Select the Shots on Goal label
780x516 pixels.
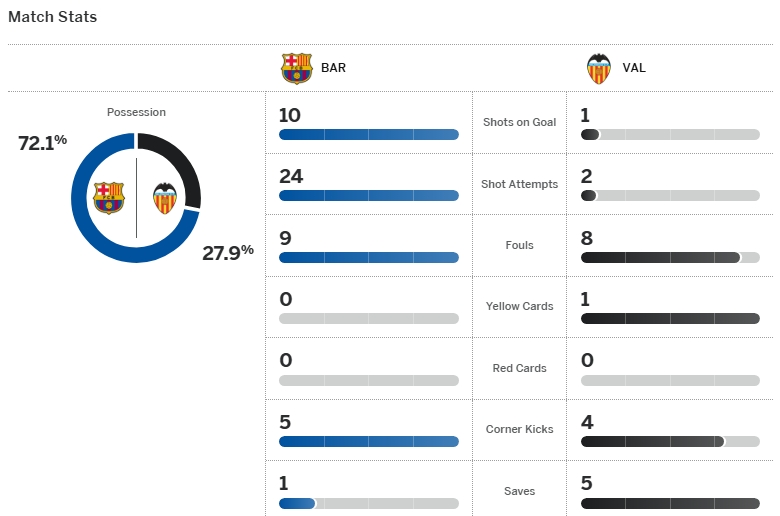point(519,122)
